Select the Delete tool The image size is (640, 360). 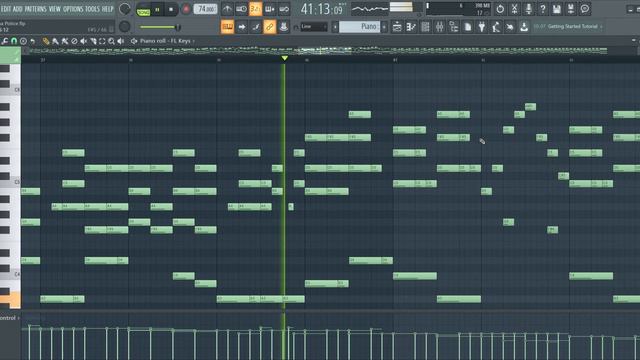point(74,41)
